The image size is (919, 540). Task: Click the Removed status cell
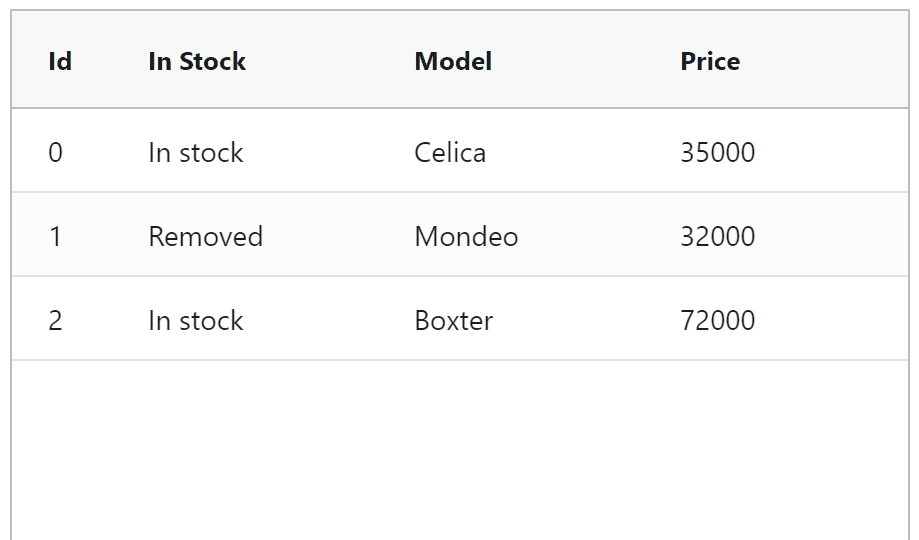[205, 236]
